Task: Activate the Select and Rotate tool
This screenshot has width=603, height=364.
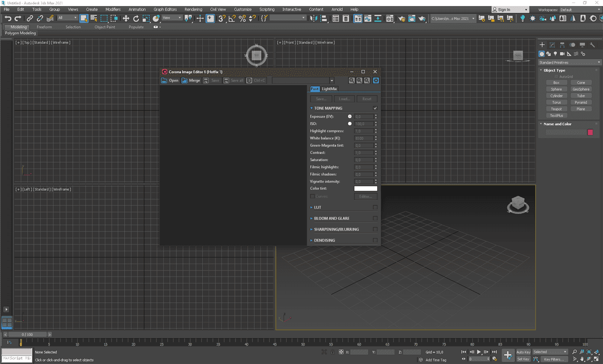Action: click(136, 18)
